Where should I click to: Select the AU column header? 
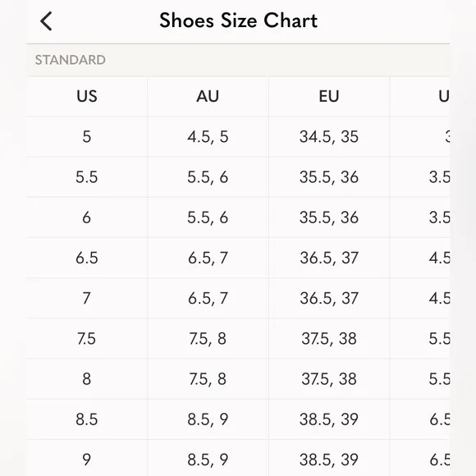pyautogui.click(x=208, y=96)
